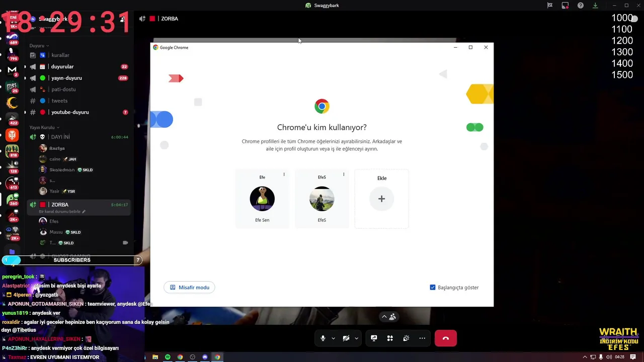Viewport: 644px width, 362px height.
Task: Select the EfeS Chrome profile avatar
Action: coord(322,199)
